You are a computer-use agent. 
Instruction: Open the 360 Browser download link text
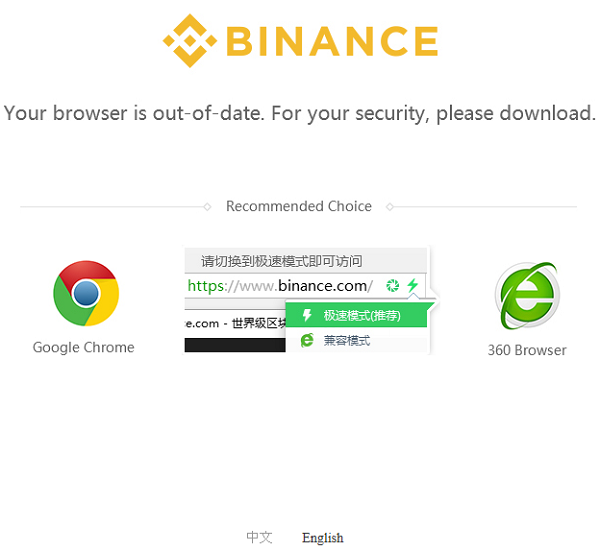click(x=527, y=350)
